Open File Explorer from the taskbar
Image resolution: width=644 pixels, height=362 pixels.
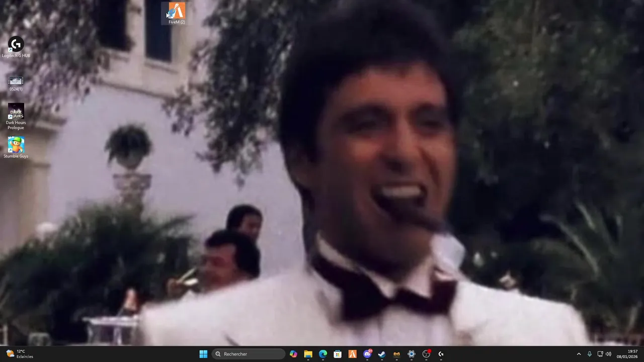click(308, 354)
